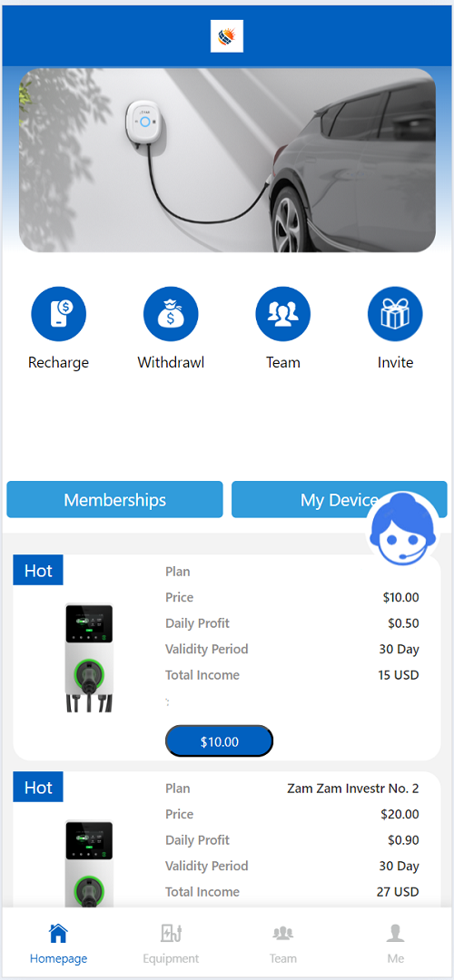
Task: Open the Me profile tab
Action: 395,943
